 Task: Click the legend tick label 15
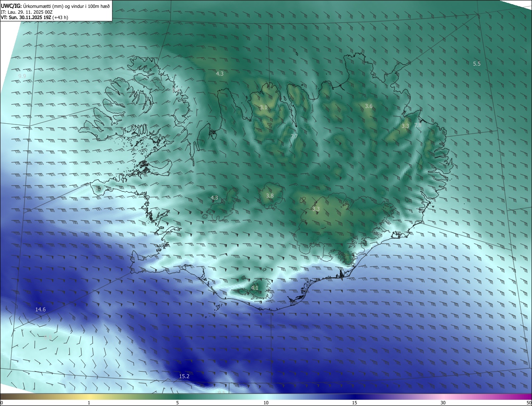[355, 403]
